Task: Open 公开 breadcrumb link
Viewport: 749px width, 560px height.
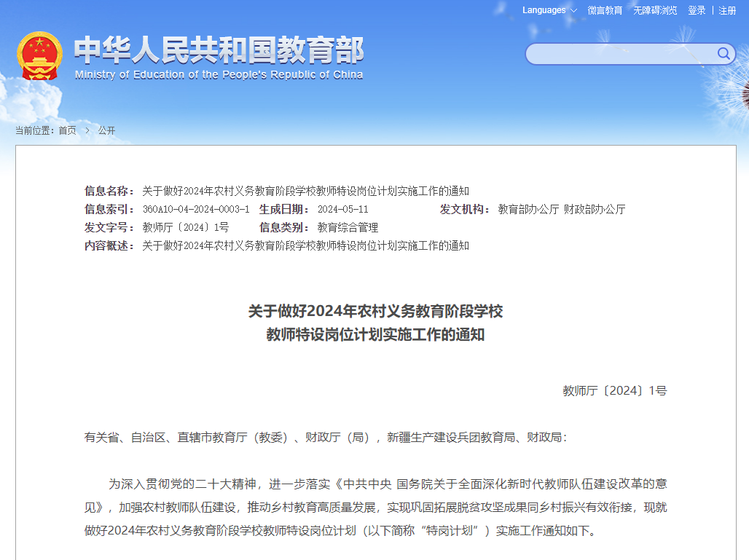Action: [106, 130]
